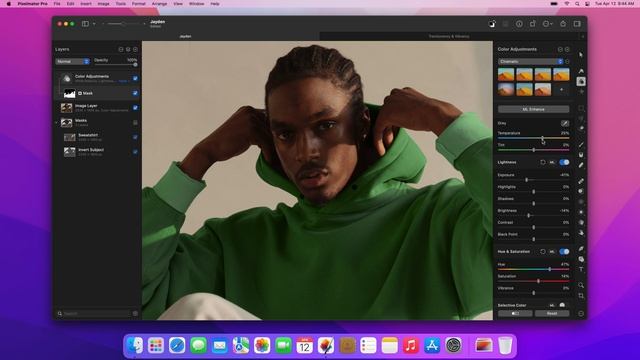
Task: Click the second Layers panel header icon
Action: pos(128,49)
